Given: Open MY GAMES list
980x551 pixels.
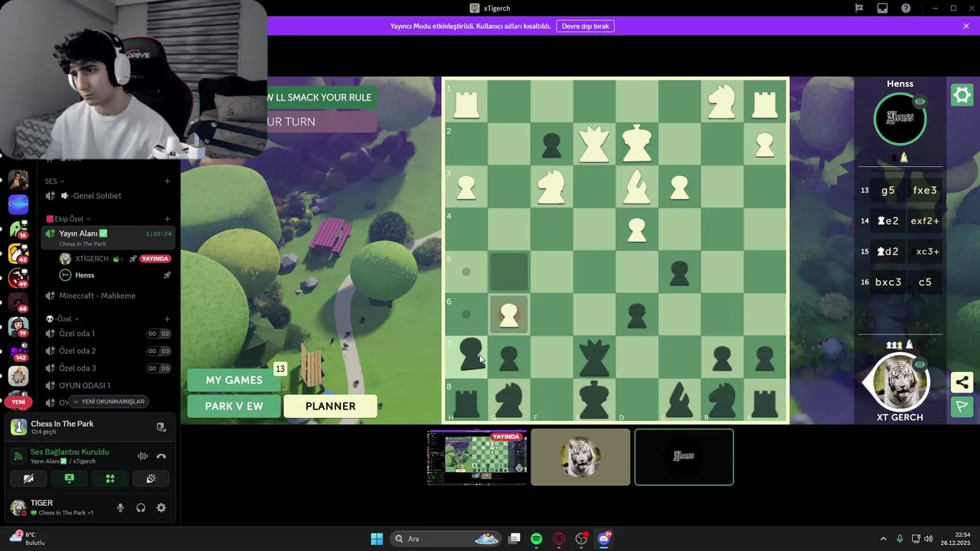Looking at the screenshot, I should pyautogui.click(x=234, y=380).
